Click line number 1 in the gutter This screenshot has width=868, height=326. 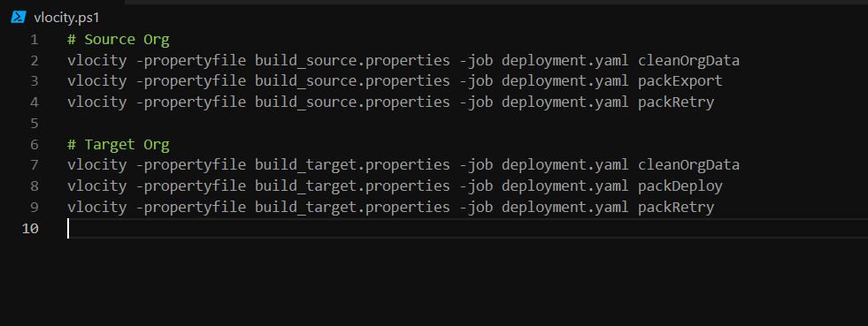click(35, 40)
